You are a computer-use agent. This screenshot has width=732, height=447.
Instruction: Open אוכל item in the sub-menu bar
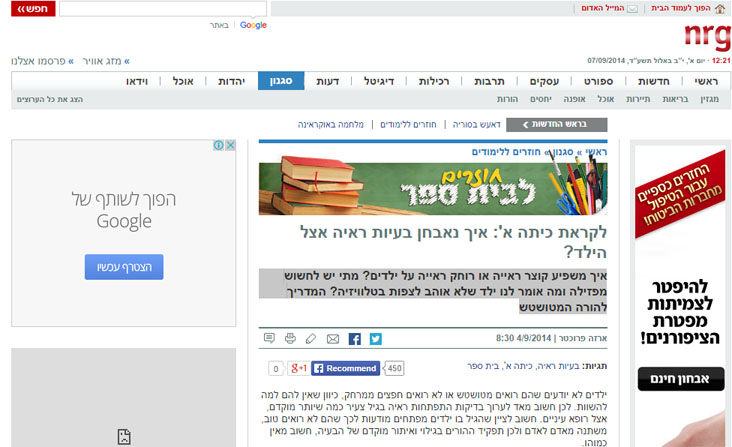(605, 99)
